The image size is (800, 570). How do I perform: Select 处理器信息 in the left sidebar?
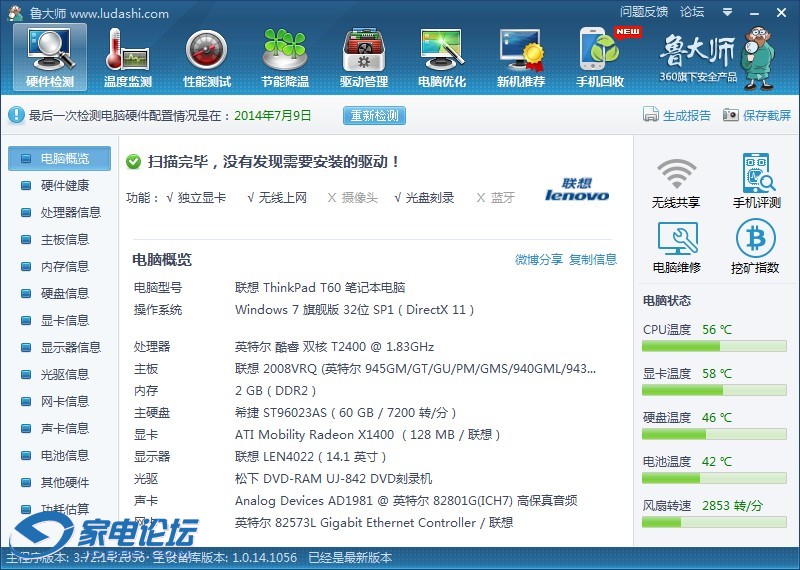click(70, 212)
